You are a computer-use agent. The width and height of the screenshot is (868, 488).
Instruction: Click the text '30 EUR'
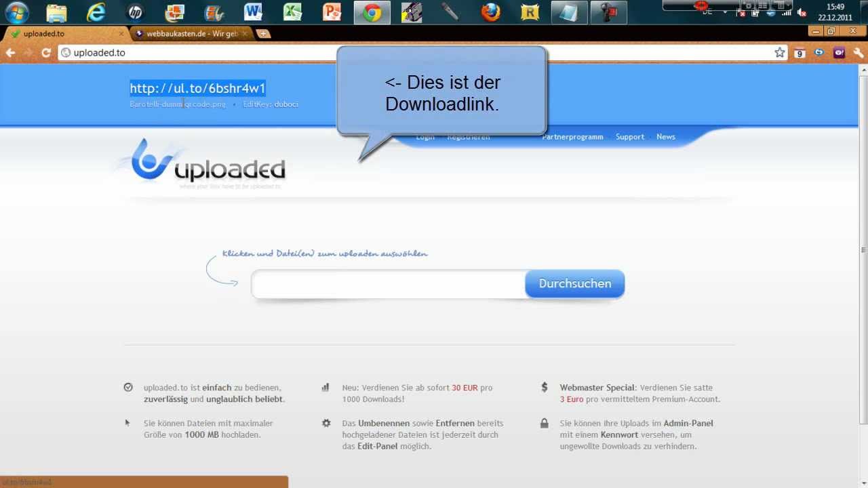465,388
